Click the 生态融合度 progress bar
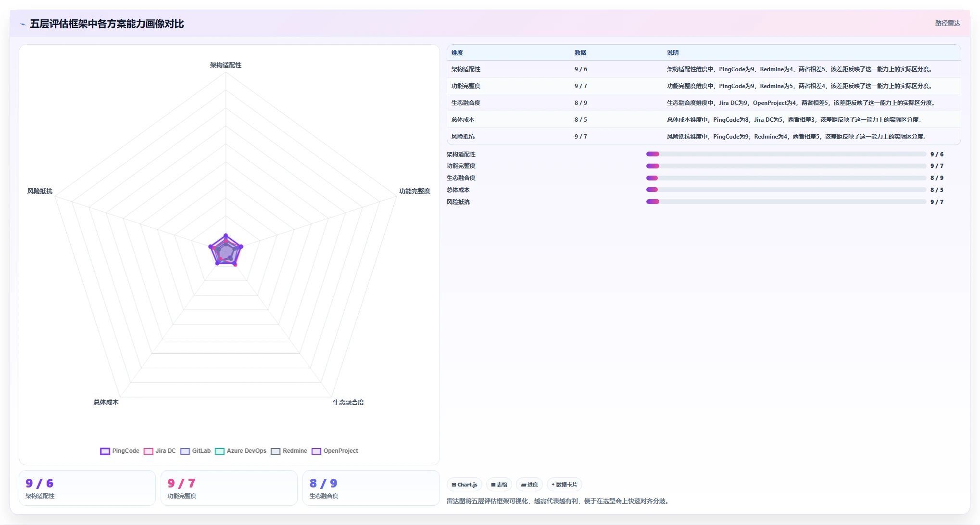 (786, 178)
